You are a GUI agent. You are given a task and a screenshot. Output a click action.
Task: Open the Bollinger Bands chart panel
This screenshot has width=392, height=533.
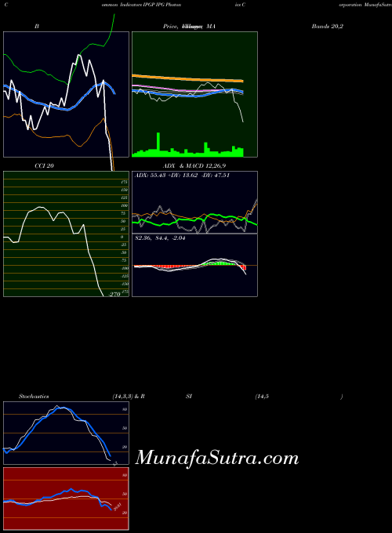(x=67, y=95)
